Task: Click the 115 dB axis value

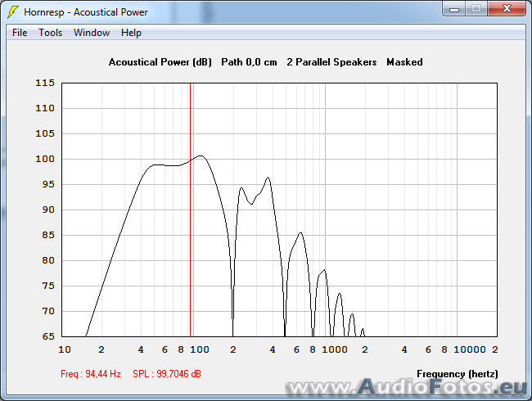Action: tap(45, 83)
